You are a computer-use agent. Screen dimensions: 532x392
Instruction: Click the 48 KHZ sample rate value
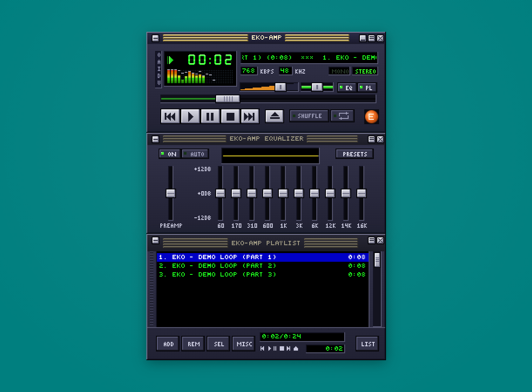coord(285,71)
